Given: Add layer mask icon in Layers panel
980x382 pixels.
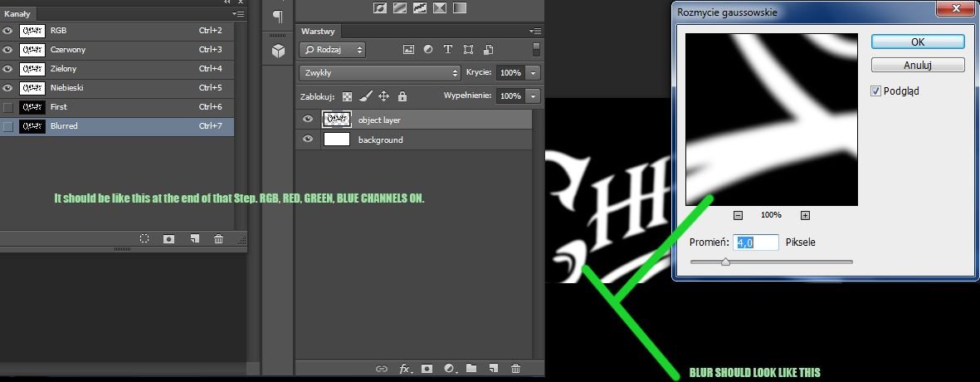Looking at the screenshot, I should 427,369.
